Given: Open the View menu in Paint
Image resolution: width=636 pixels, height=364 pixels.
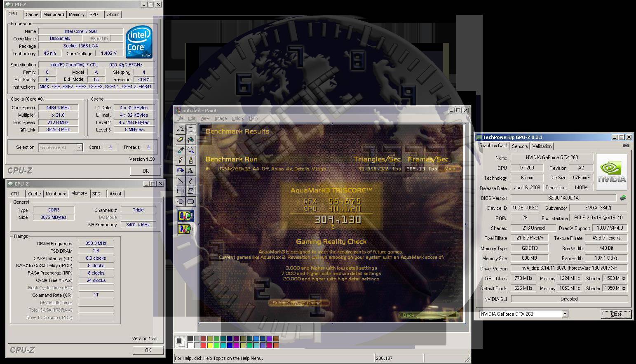Looking at the screenshot, I should click(205, 118).
